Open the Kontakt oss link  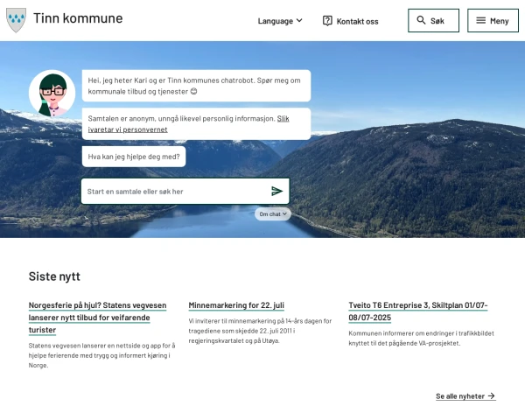tap(351, 21)
